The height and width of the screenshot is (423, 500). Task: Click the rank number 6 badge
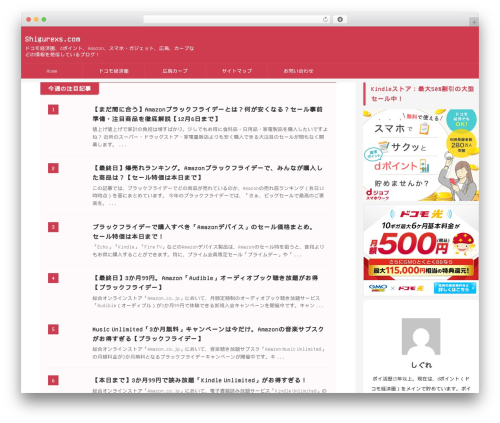pos(53,380)
